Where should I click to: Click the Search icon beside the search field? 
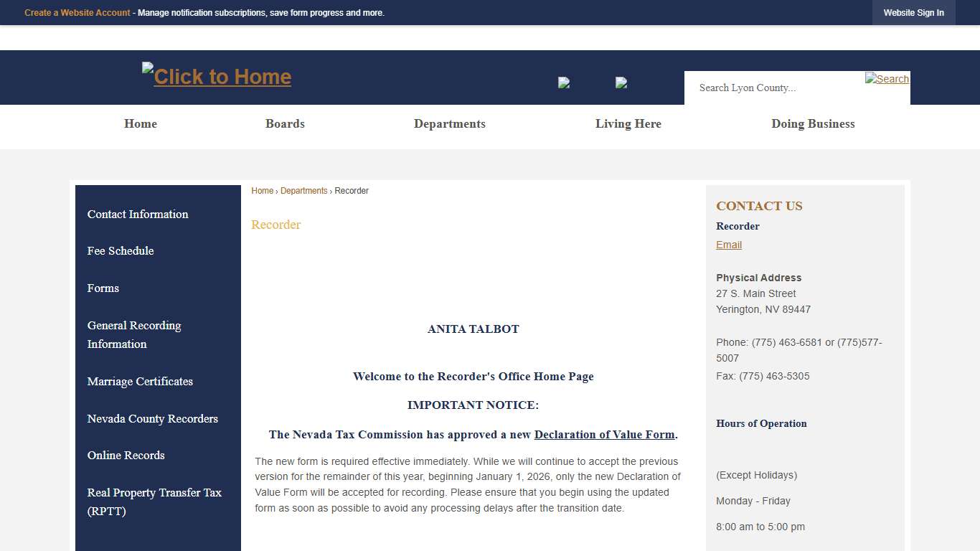pyautogui.click(x=887, y=79)
